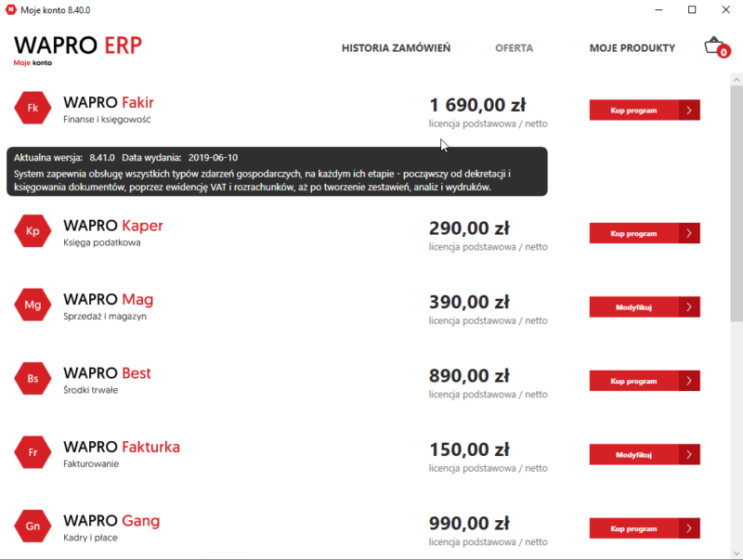
Task: Click the cart badge showing 0 items
Action: (x=722, y=54)
